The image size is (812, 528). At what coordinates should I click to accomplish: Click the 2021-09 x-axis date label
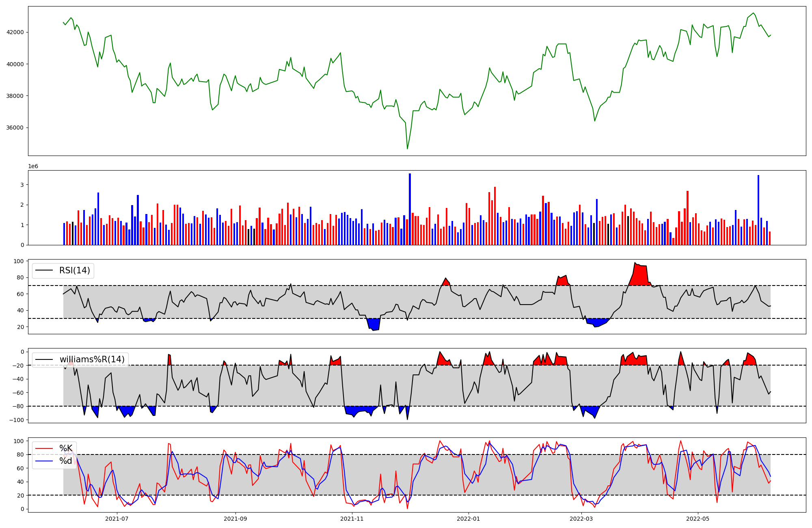(x=235, y=519)
